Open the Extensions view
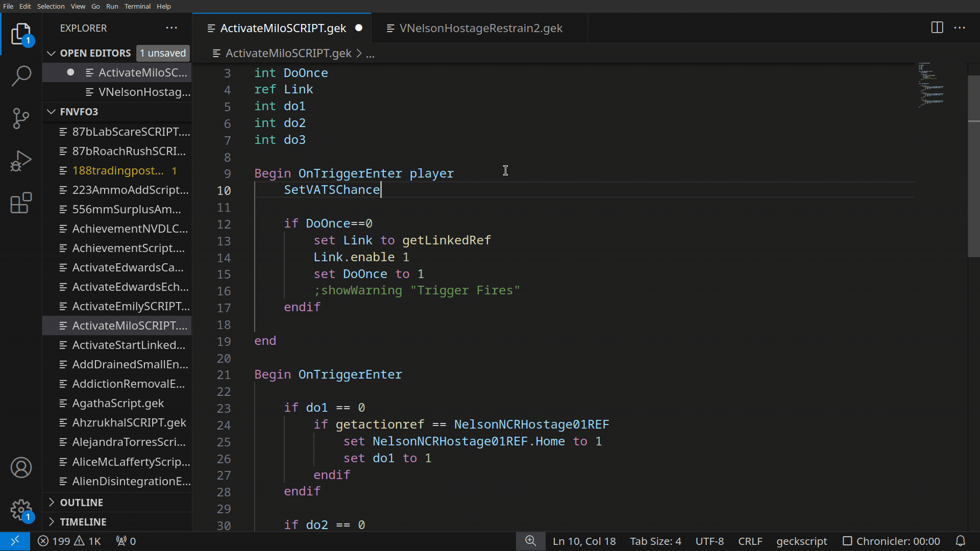The height and width of the screenshot is (551, 980). pos(21,203)
